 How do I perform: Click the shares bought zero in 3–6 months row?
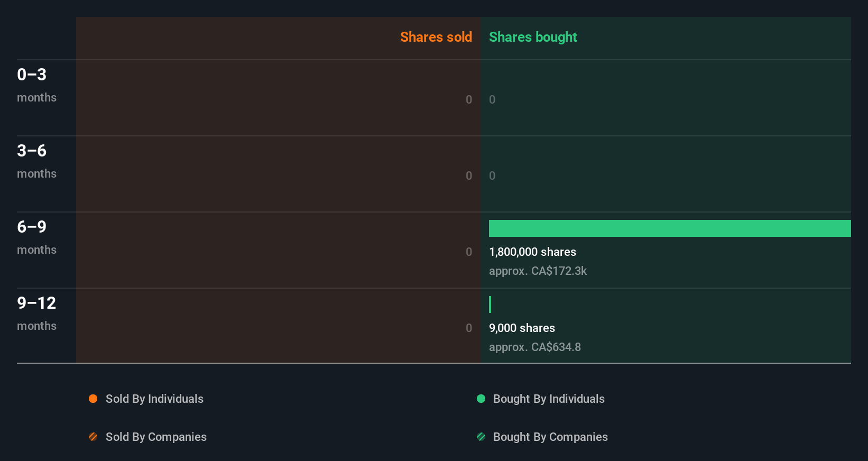(x=492, y=176)
